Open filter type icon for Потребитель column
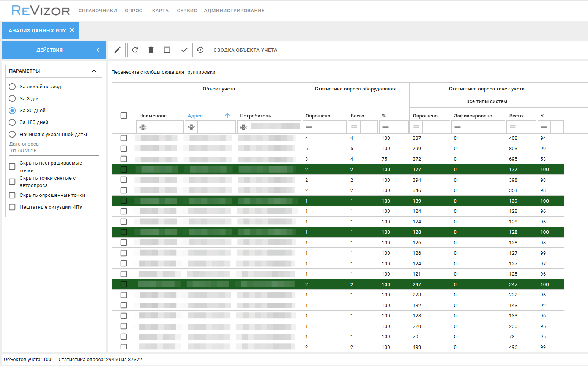Screen dimensions: 588x366 [243, 127]
